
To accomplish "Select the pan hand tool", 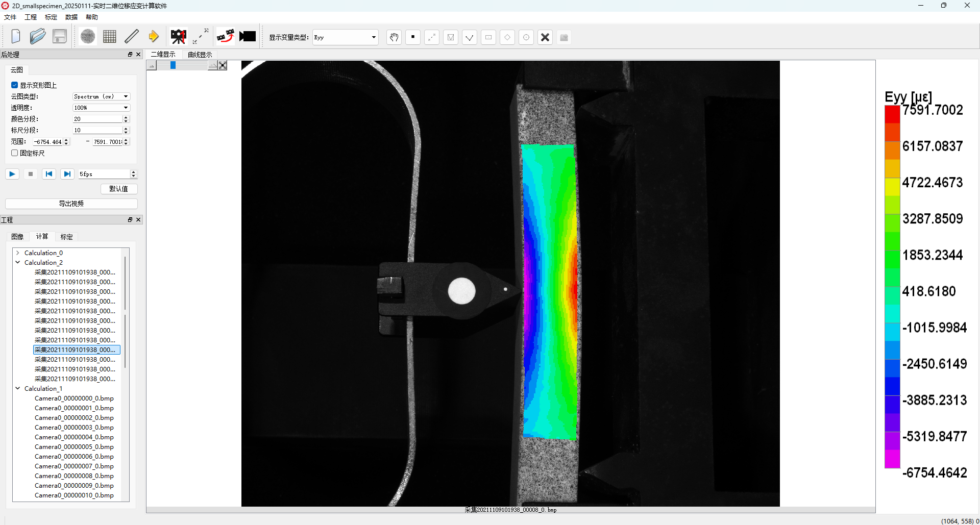I will point(394,37).
